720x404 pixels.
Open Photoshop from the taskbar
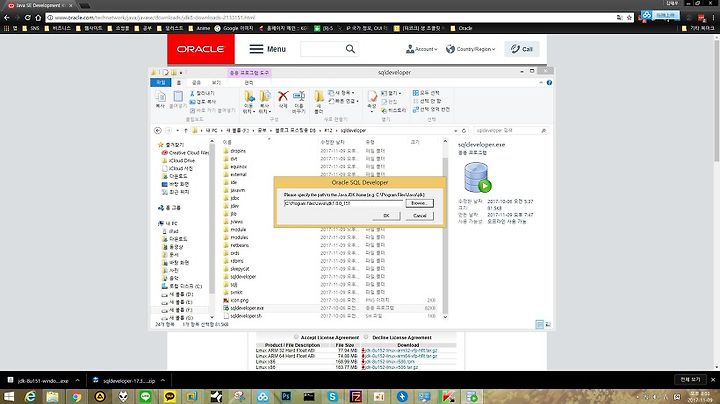(x=286, y=397)
